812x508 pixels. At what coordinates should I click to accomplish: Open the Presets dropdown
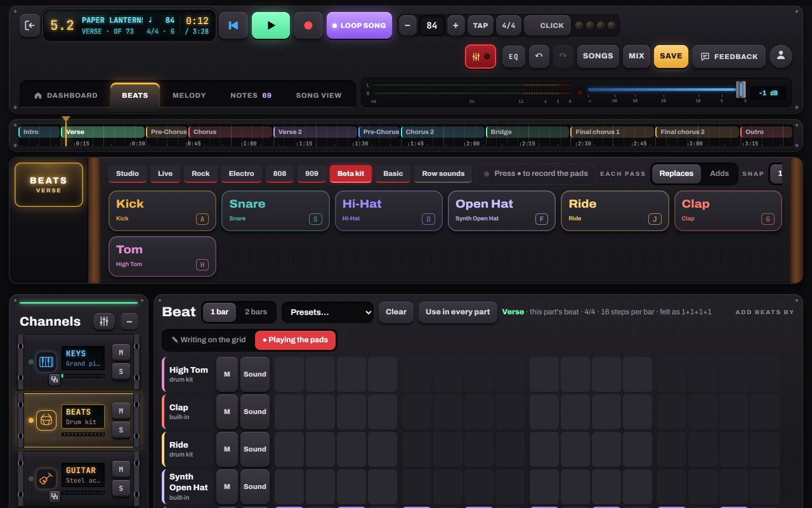tap(328, 312)
